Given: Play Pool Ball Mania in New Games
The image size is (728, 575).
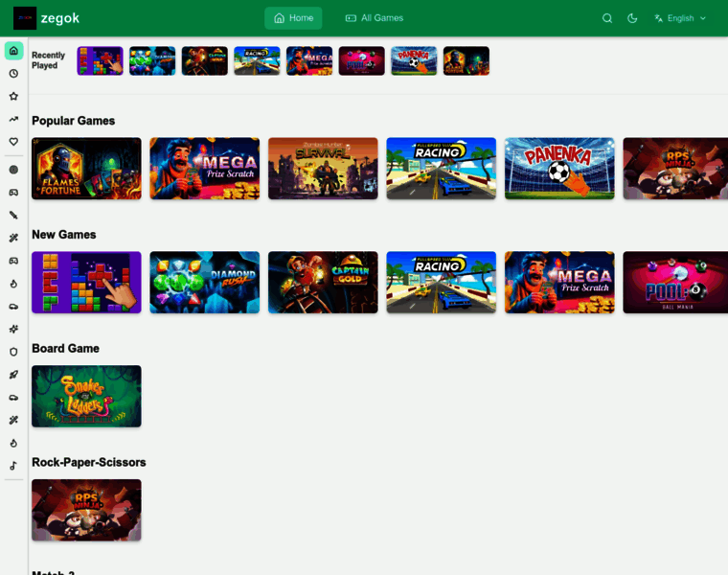Looking at the screenshot, I should [675, 282].
